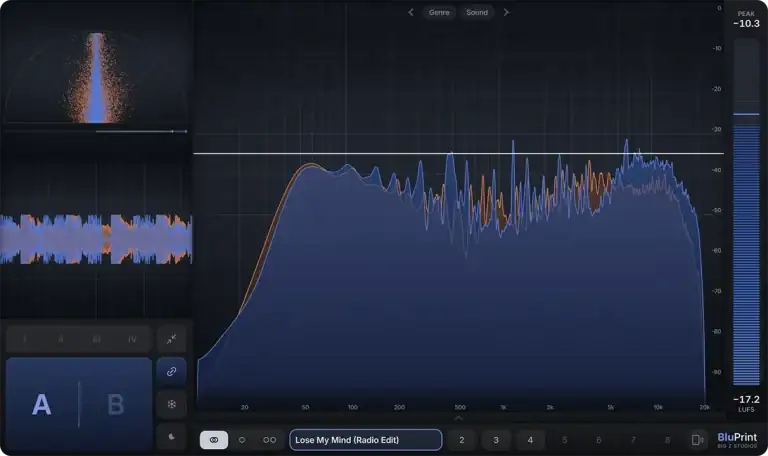Click the -17.2 LUFS readout
768x456 pixels.
click(746, 404)
